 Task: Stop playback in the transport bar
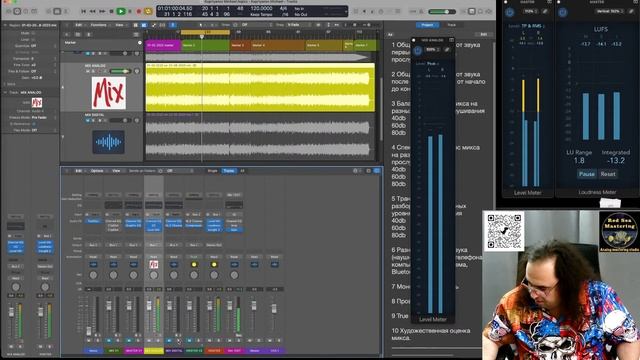point(111,11)
